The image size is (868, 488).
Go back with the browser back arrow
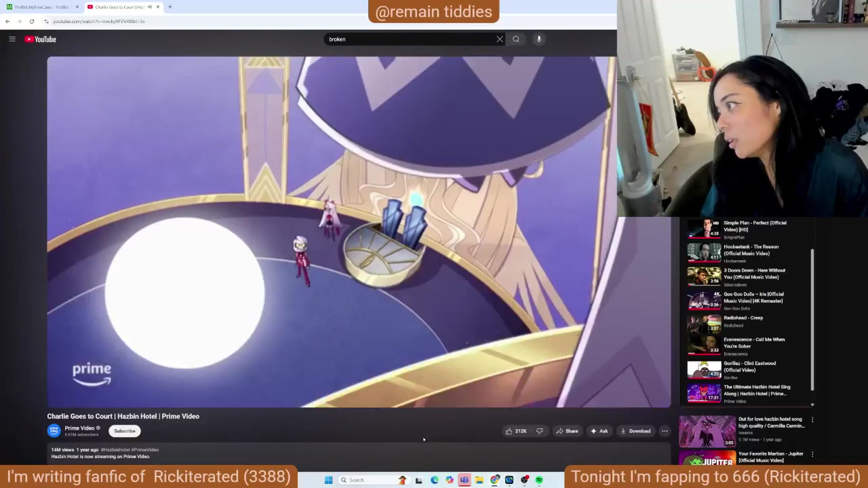8,21
